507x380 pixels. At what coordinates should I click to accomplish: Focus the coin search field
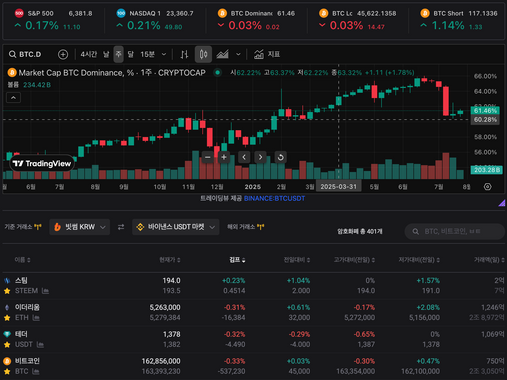455,231
